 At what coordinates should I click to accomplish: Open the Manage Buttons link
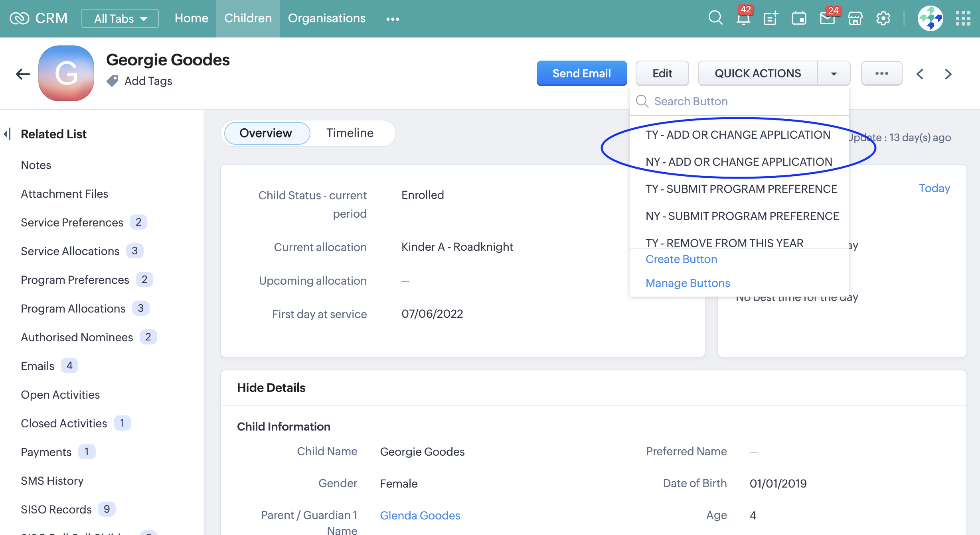click(688, 283)
